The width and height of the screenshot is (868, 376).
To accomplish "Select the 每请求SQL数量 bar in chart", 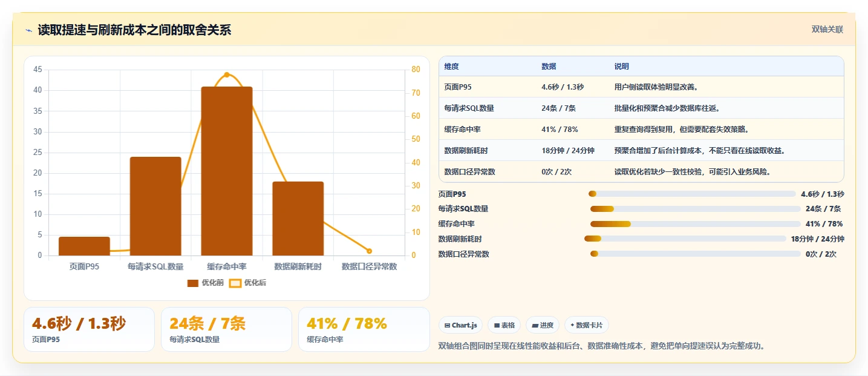I will [155, 206].
